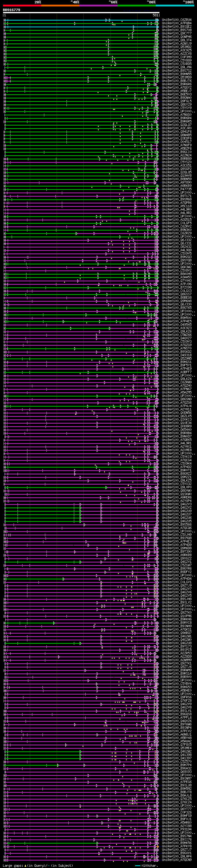Viewport: 197px width, 868px height.
Task: Select label UniRef100_A7QGY2
Action: click(177, 88)
